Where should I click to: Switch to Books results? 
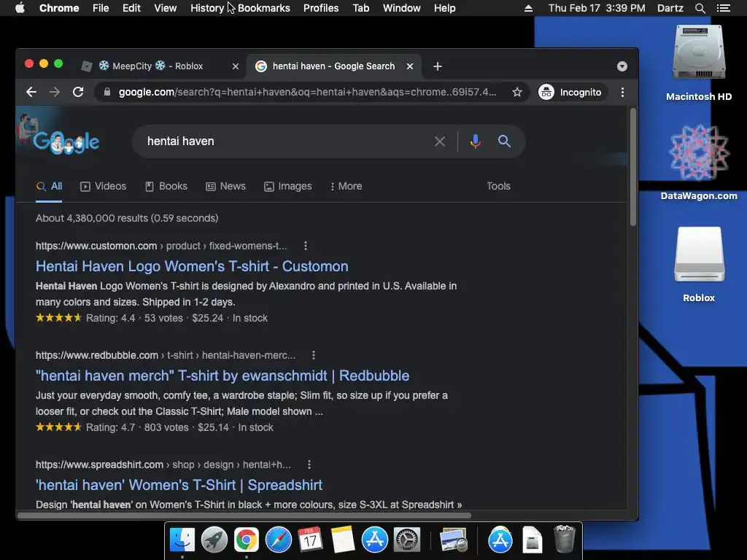tap(166, 186)
